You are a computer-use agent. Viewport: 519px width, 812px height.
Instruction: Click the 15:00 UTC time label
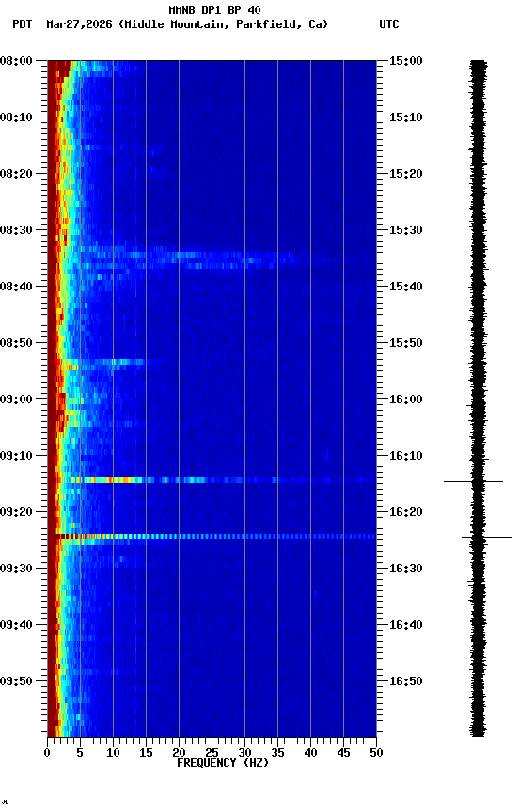tap(406, 61)
